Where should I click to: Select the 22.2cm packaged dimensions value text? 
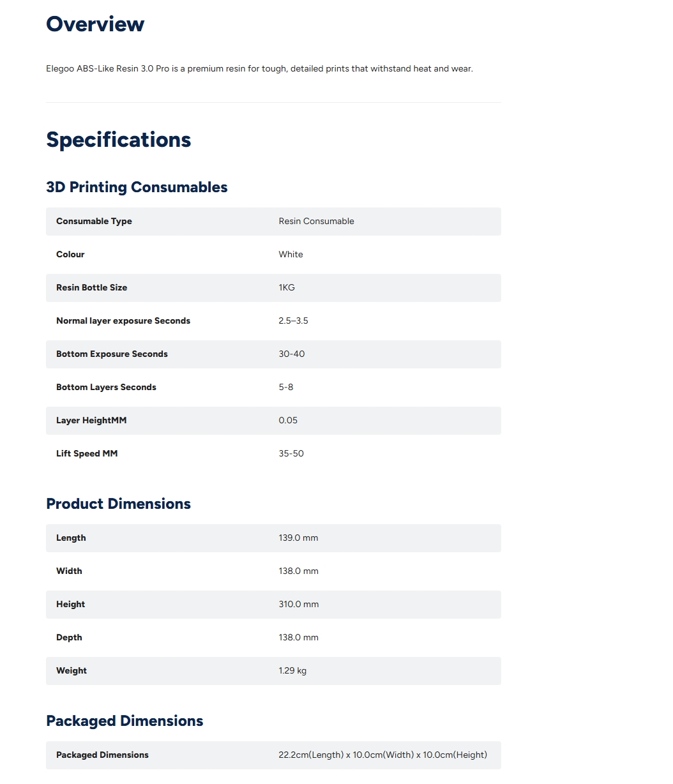(382, 755)
